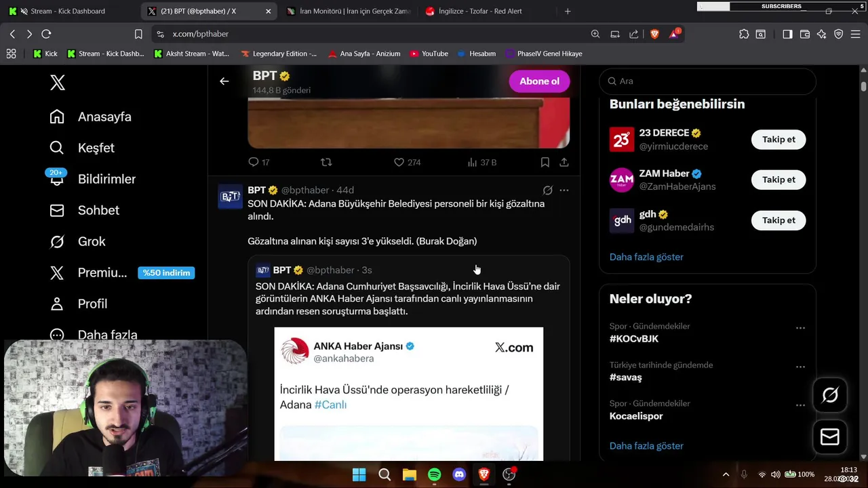Open BPT avatar on Adana post
The height and width of the screenshot is (488, 868).
click(230, 197)
